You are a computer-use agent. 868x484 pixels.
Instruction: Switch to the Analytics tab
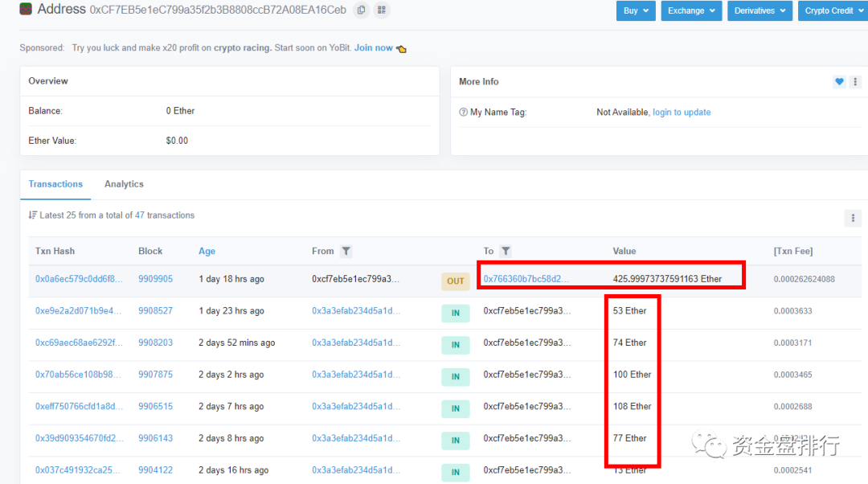(124, 183)
